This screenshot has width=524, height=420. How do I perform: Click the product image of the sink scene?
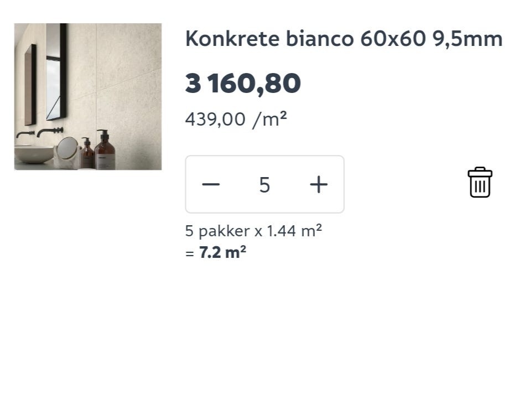[89, 97]
